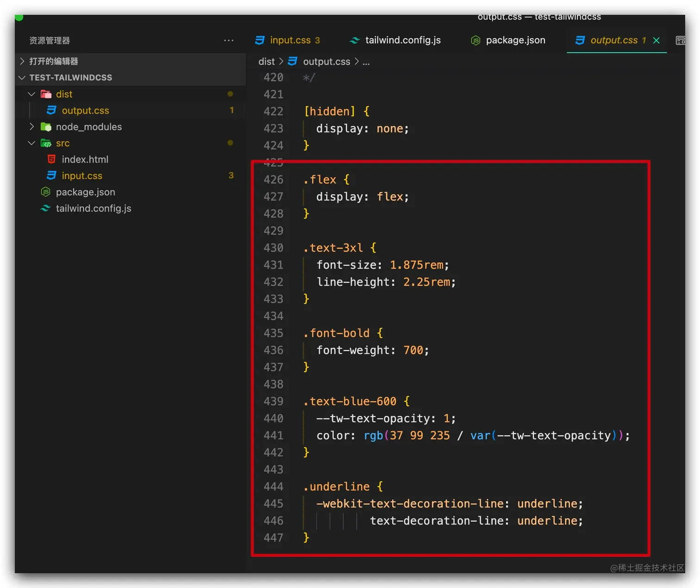Close the output.css tab
This screenshot has width=700, height=588.
(x=656, y=40)
